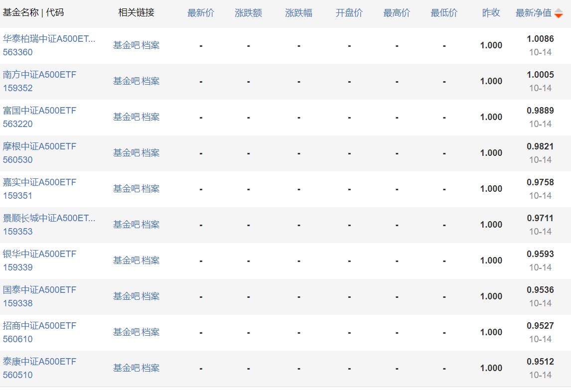The height and width of the screenshot is (392, 571).
Task: Open 档案 for 招商中证A500ETF
Action: [151, 332]
